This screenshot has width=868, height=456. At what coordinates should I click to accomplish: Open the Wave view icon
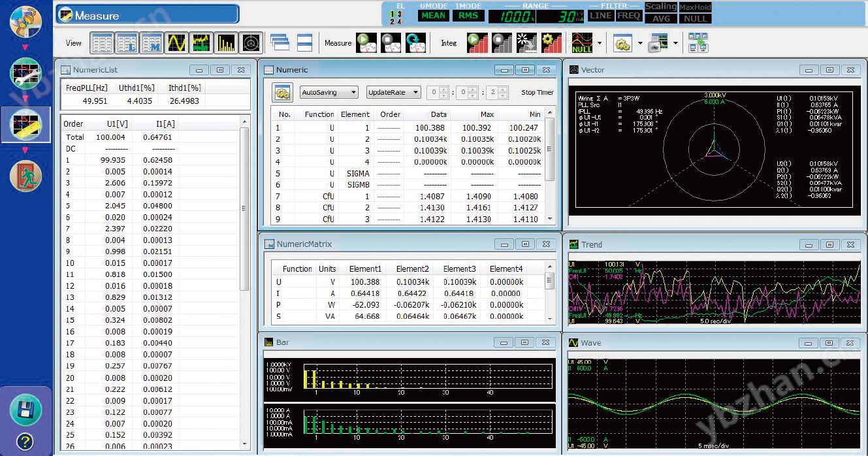(x=176, y=42)
